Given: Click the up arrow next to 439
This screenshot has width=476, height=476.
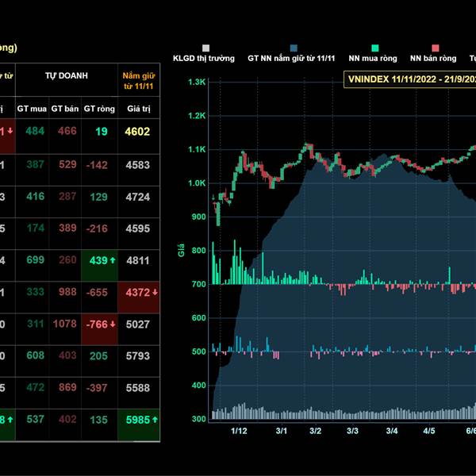Looking at the screenshot, I should [x=113, y=260].
